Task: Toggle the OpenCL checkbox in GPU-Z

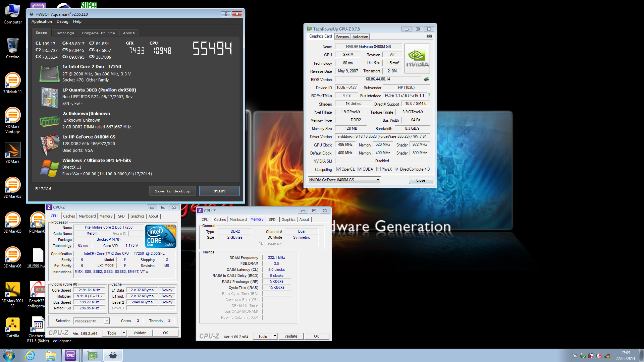Action: (x=338, y=169)
